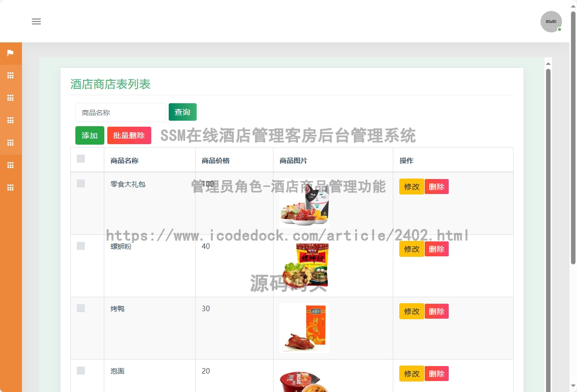The height and width of the screenshot is (392, 577).
Task: Select the last grid icon in sidebar
Action: coord(10,188)
